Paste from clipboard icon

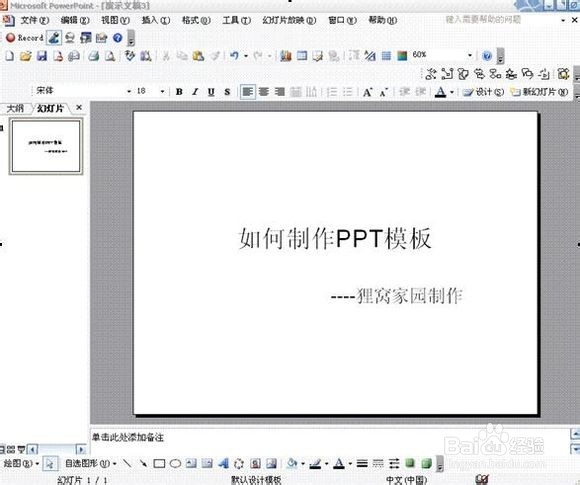click(198, 56)
